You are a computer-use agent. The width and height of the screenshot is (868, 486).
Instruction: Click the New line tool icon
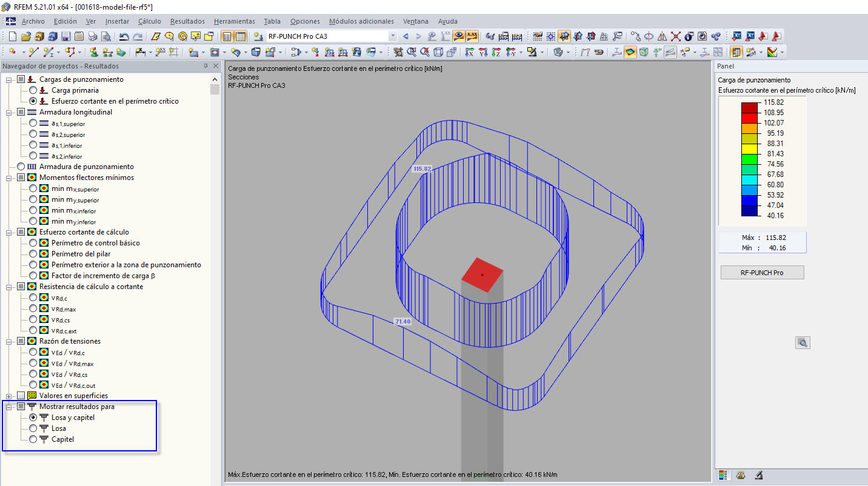tap(34, 53)
